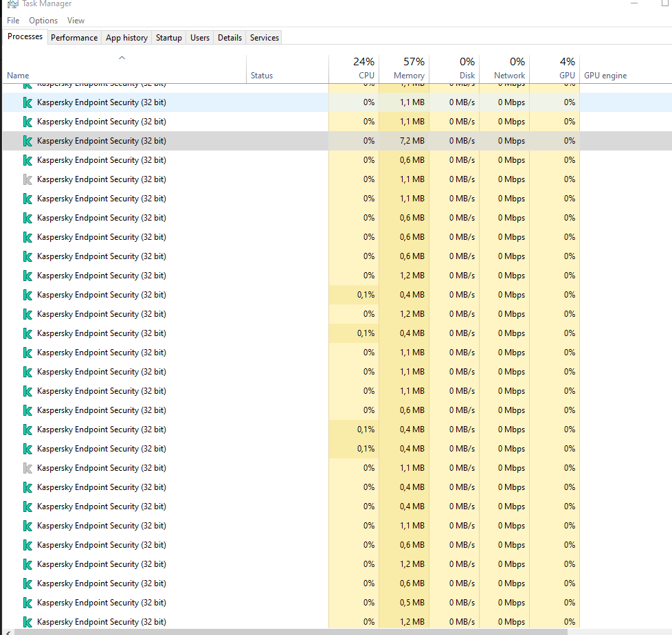
Task: Toggle the sort arrow above Name column
Action: [122, 58]
